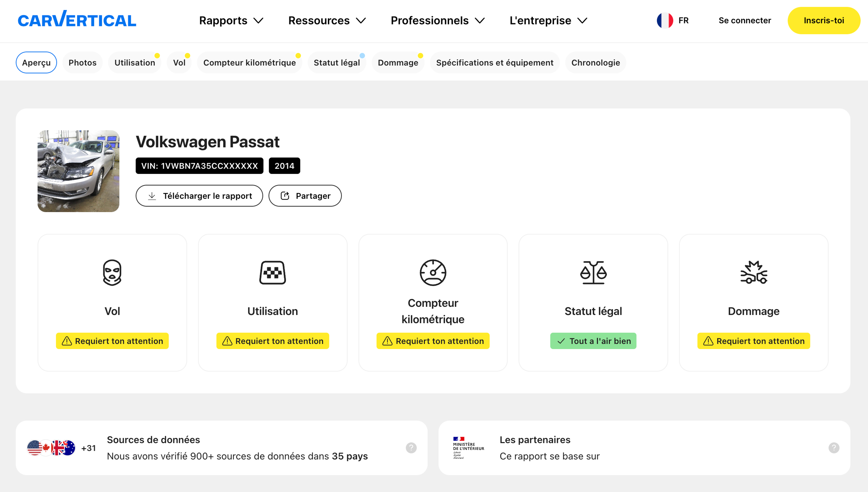The image size is (868, 492).
Task: Open the L'entreprise dropdown
Action: (548, 21)
